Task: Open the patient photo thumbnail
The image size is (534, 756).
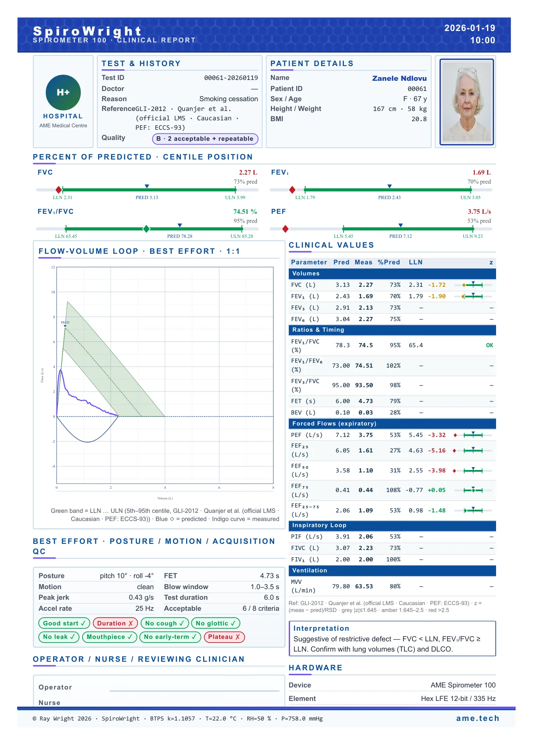Action: click(x=467, y=102)
